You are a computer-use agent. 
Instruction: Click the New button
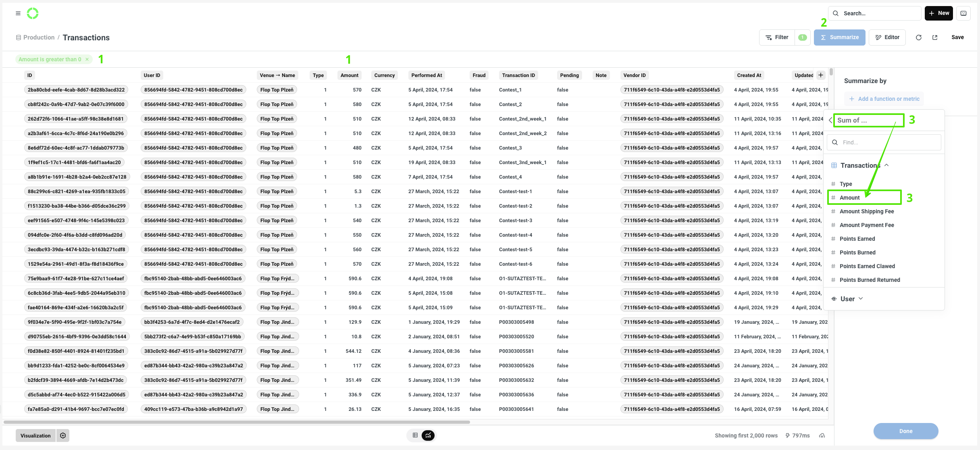[938, 13]
